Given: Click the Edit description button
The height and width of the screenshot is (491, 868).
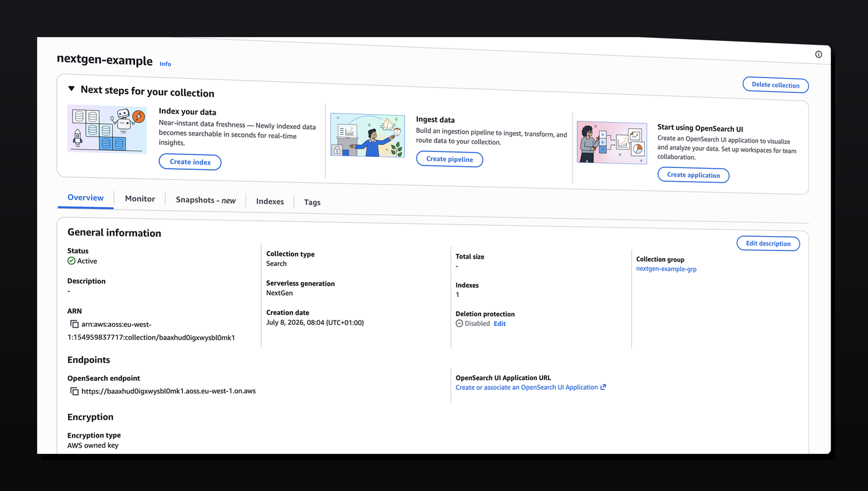Looking at the screenshot, I should 768,244.
